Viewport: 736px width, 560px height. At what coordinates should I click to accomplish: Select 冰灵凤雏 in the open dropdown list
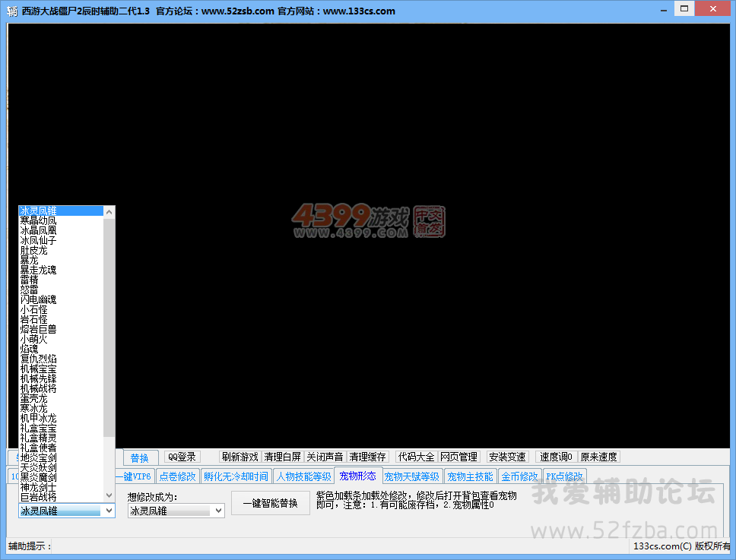(x=61, y=210)
